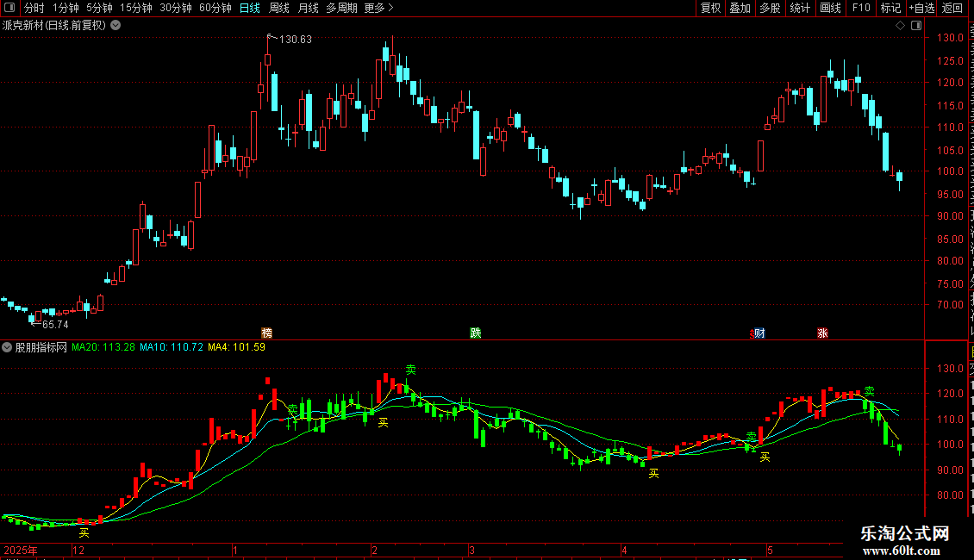The width and height of the screenshot is (974, 560).
Task: Click the month 4 marker on time axis
Action: pos(624,550)
